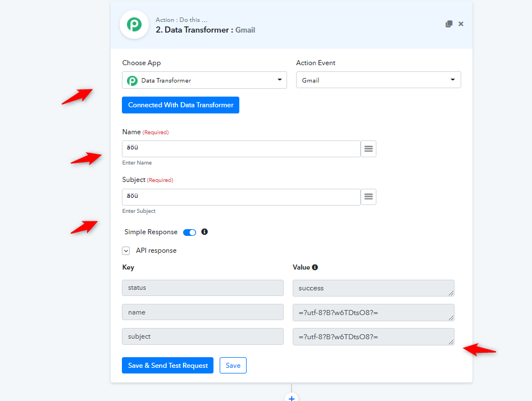Open the Action Event Gmail dropdown
The image size is (532, 401).
coord(378,80)
